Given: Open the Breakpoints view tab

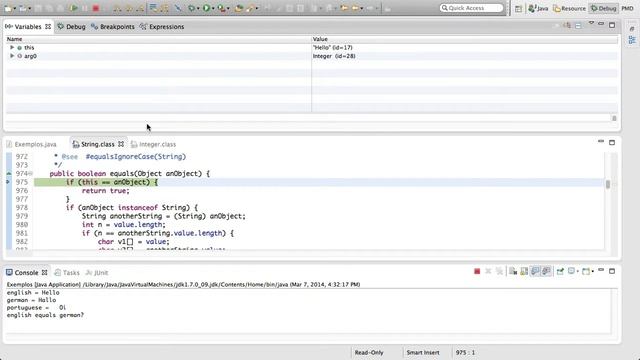Looking at the screenshot, I should coord(113,27).
